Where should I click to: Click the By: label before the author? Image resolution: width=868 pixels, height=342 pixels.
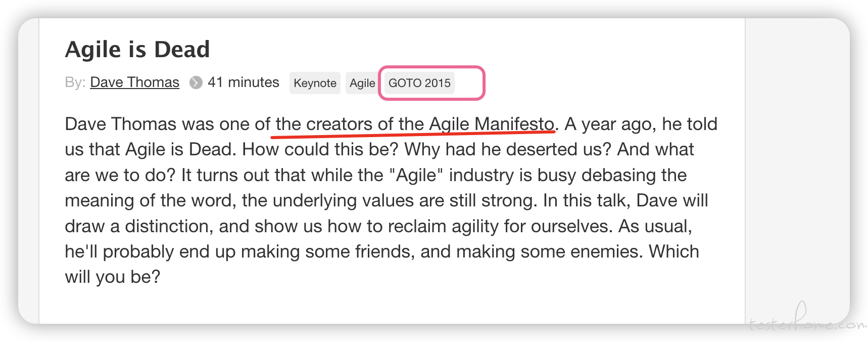tap(75, 82)
